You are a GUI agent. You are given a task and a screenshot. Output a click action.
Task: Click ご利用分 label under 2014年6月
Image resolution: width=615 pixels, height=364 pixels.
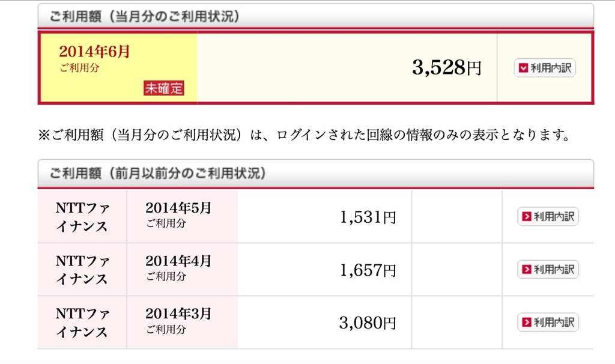[x=79, y=68]
